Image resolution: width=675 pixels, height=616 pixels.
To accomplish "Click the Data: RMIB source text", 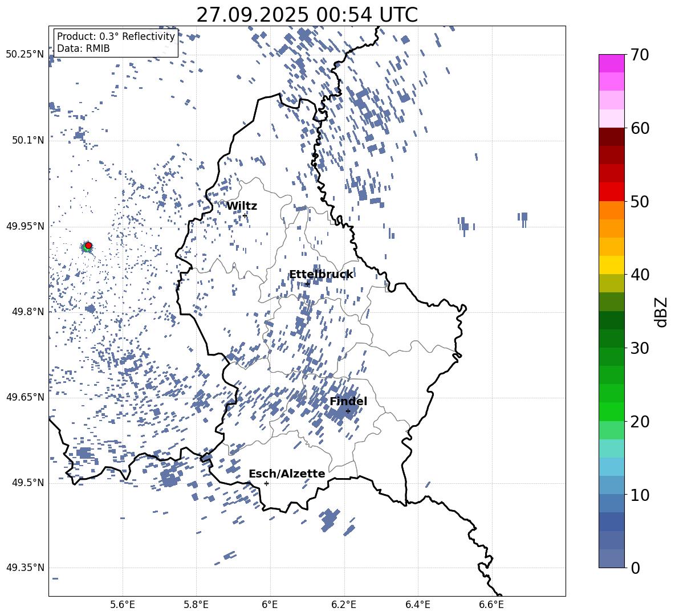I will pyautogui.click(x=83, y=49).
